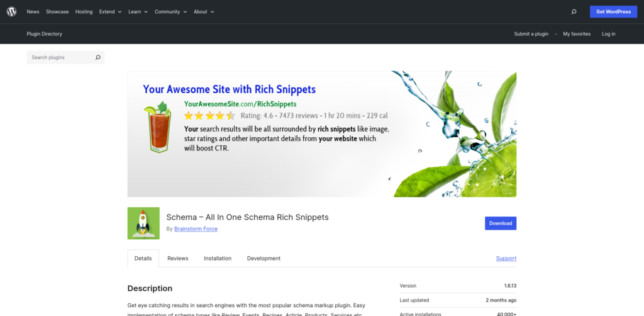This screenshot has width=644, height=316.
Task: Click the 'Last updated' label
Action: coord(414,300)
